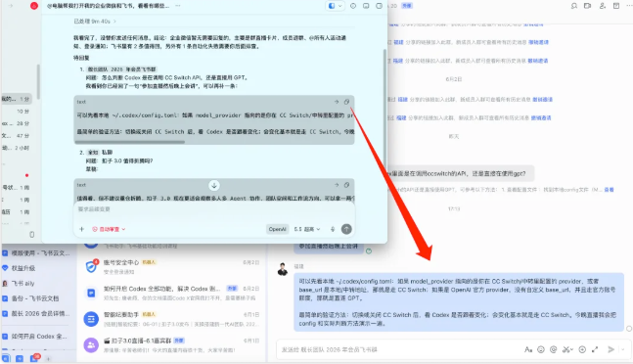The width and height of the screenshot is (633, 364).
Task: Click the microphone icon in Codex input
Action: 333,229
